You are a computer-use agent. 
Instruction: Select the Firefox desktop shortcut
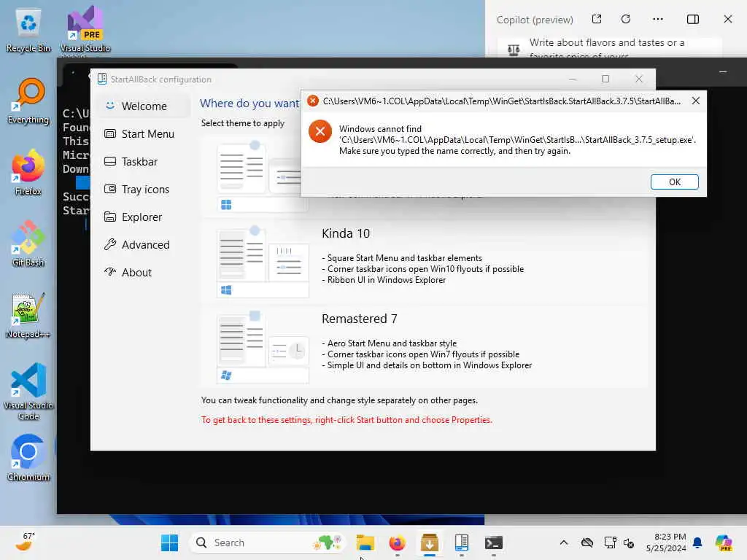point(28,172)
